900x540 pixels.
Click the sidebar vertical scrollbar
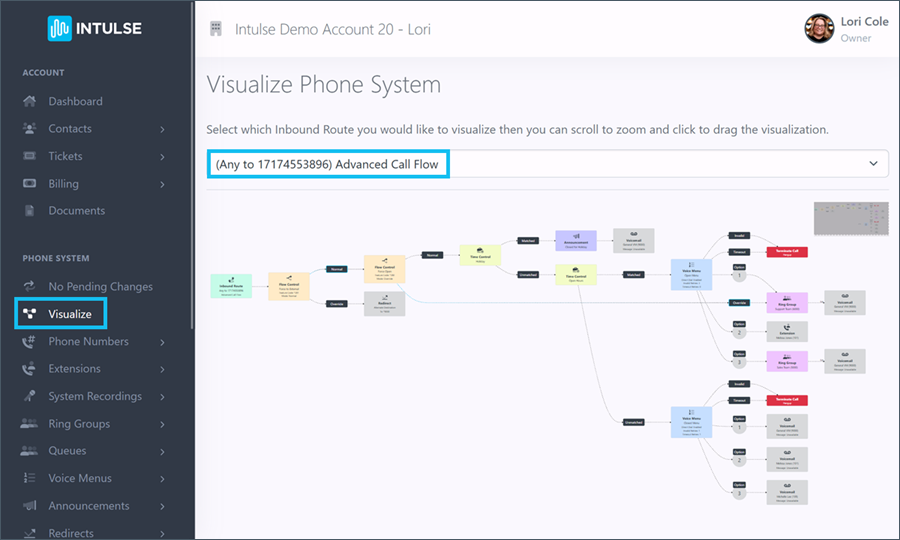pyautogui.click(x=192, y=166)
